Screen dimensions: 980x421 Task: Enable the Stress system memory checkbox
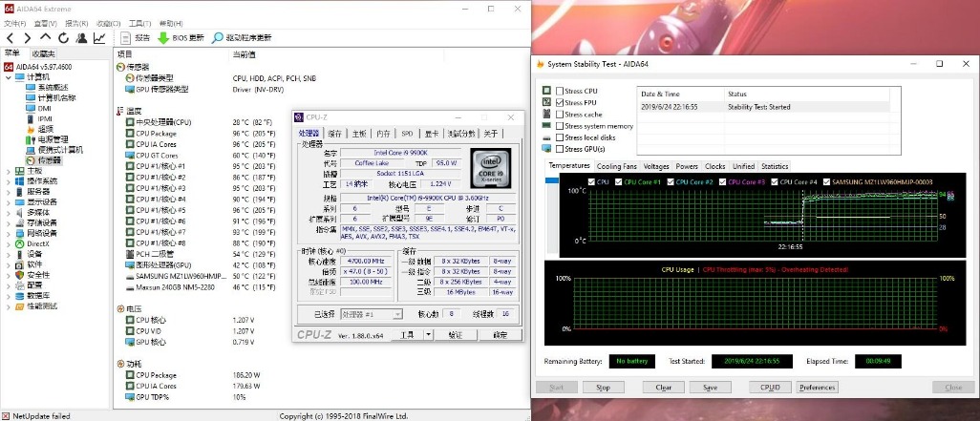(x=560, y=126)
